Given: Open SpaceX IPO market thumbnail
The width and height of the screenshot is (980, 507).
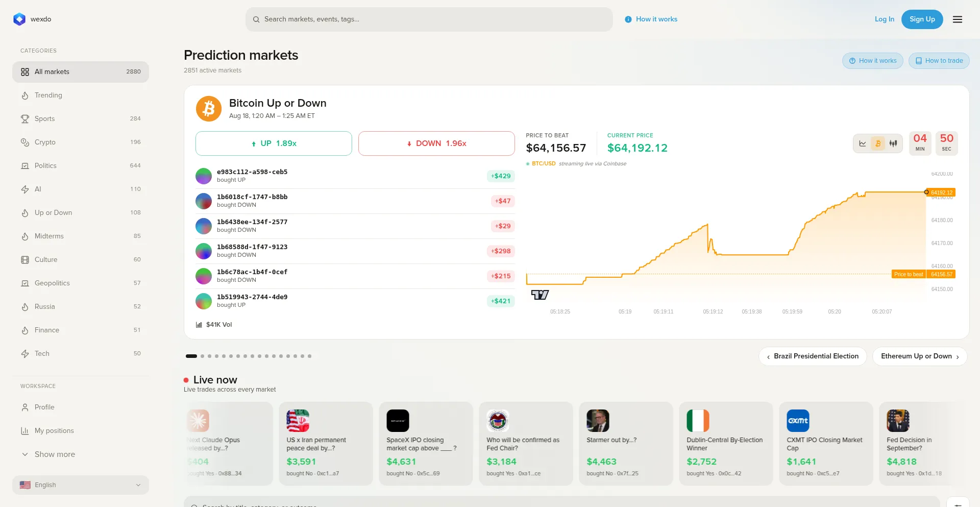Looking at the screenshot, I should [x=398, y=421].
